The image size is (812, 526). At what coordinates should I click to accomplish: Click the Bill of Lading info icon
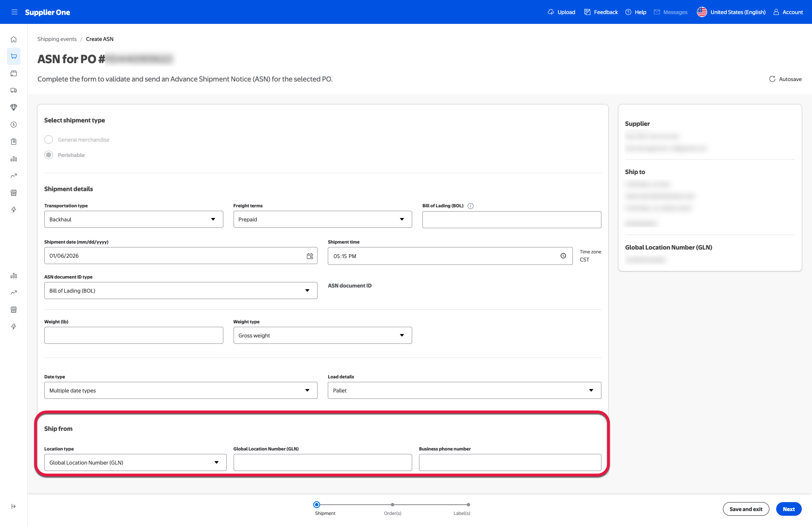471,206
